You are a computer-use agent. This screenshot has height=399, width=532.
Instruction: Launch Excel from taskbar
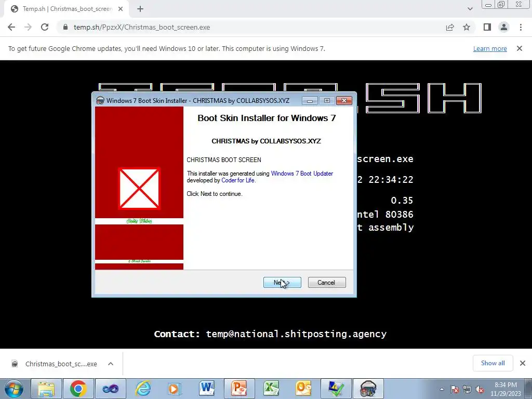tap(271, 389)
